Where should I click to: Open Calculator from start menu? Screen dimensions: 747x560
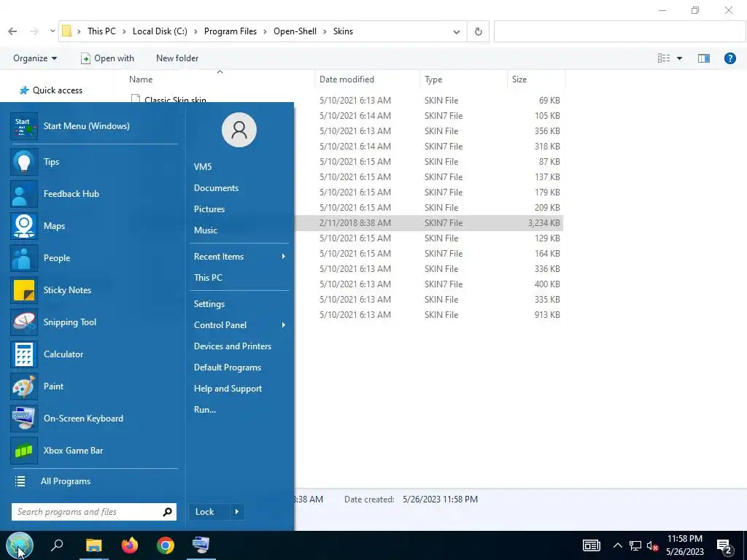pyautogui.click(x=94, y=354)
